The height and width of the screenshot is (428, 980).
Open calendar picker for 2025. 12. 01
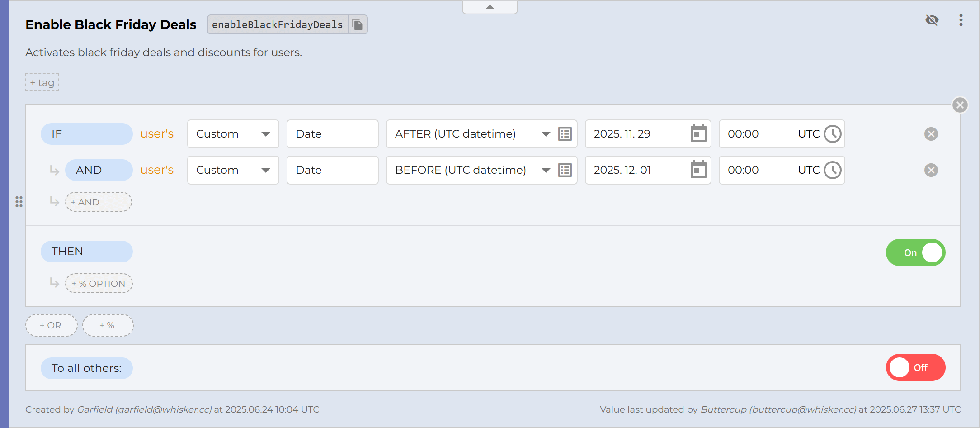coord(698,170)
